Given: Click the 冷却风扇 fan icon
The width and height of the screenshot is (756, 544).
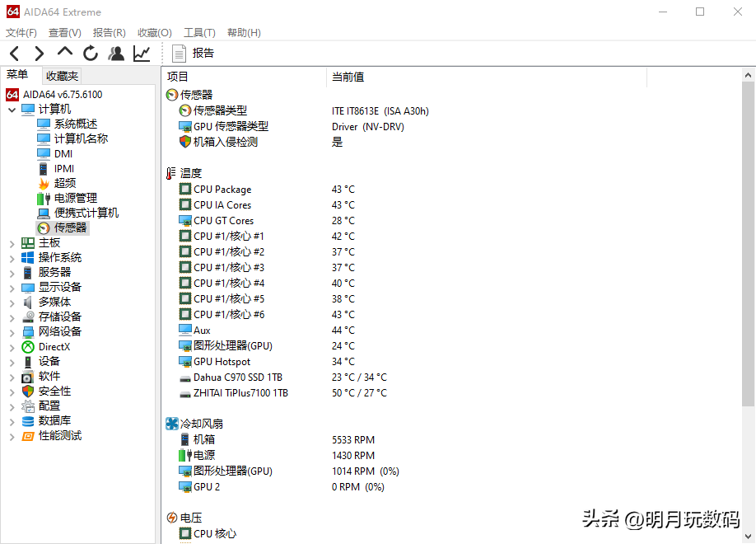Looking at the screenshot, I should pyautogui.click(x=171, y=424).
